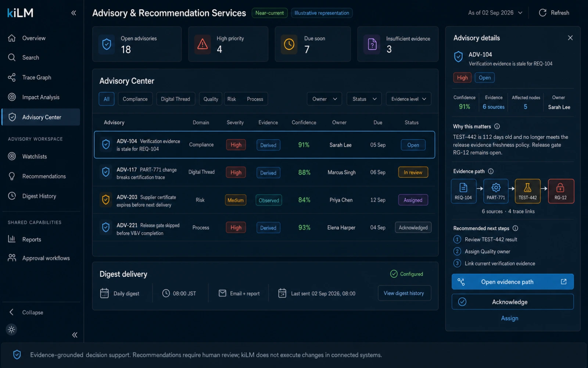Select the ADV-221 release gate advisory row

point(265,227)
